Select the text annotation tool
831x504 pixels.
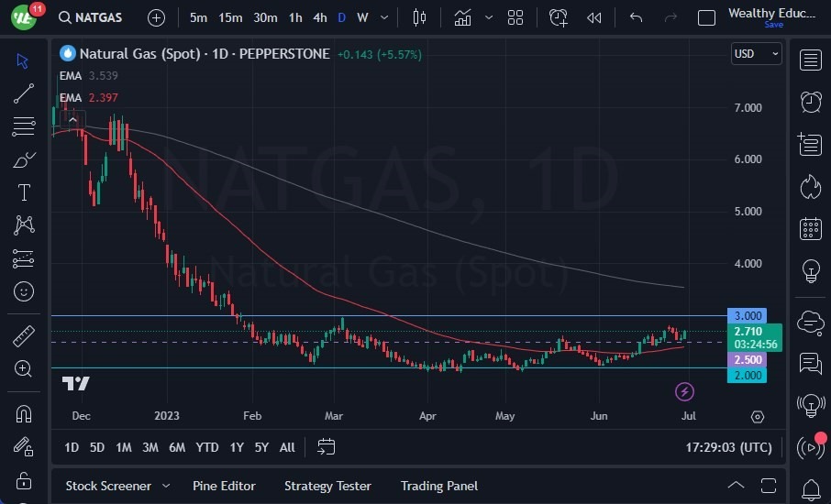point(24,192)
